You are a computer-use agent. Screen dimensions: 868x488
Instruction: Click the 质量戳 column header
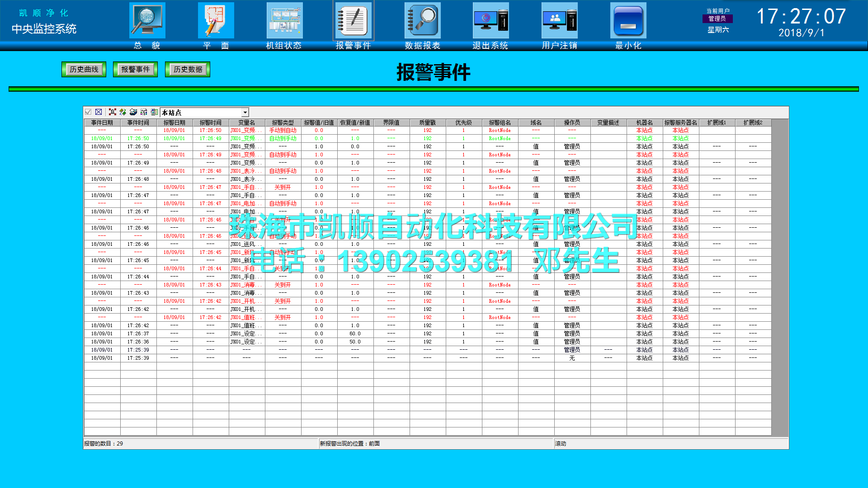point(428,122)
